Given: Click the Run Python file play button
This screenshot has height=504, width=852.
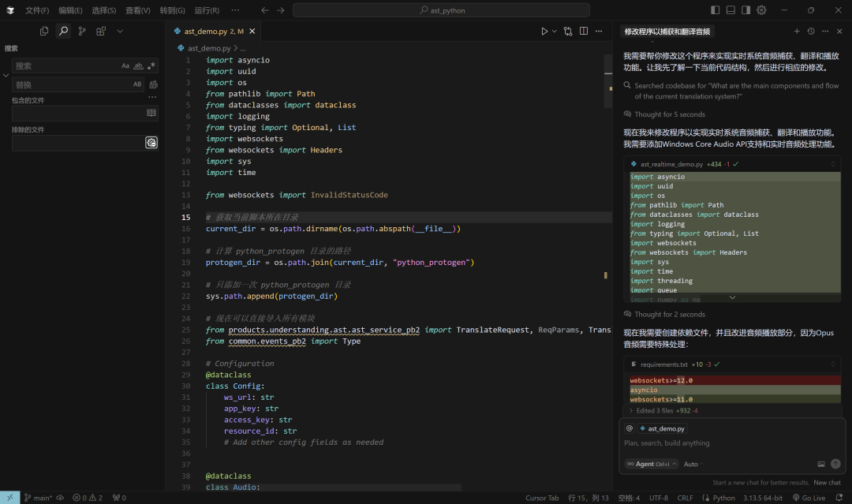Looking at the screenshot, I should 544,32.
